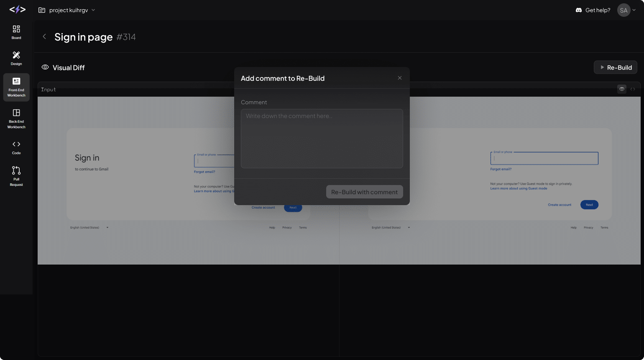The image size is (644, 360).
Task: Open the SA user account menu
Action: pyautogui.click(x=626, y=10)
